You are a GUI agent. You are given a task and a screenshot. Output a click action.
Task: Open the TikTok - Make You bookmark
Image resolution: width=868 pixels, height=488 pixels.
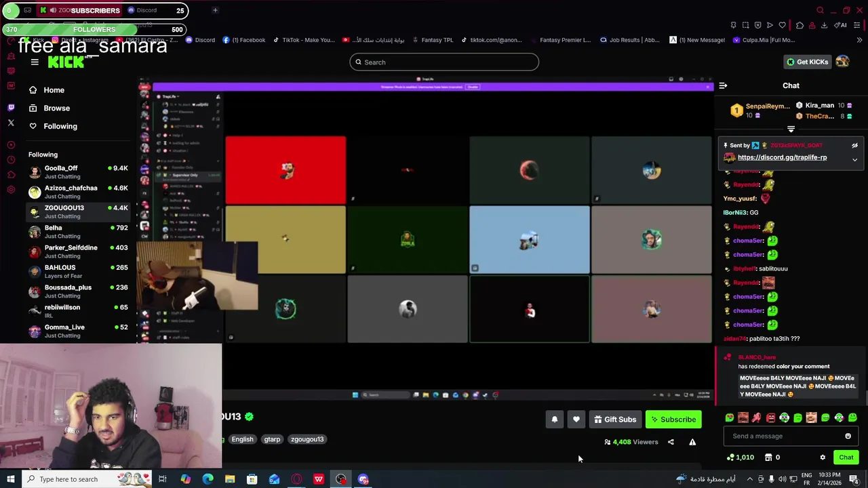(304, 40)
